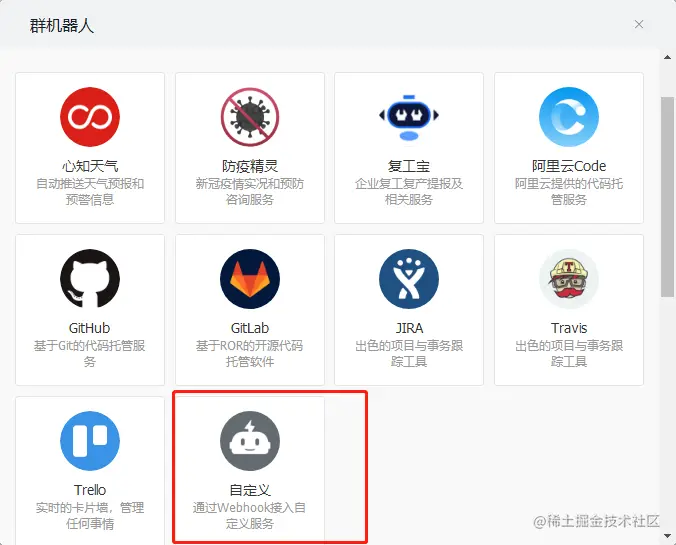The width and height of the screenshot is (676, 545).
Task: Click description 实时的卡片墙，管理任何事情
Action: coord(90,516)
